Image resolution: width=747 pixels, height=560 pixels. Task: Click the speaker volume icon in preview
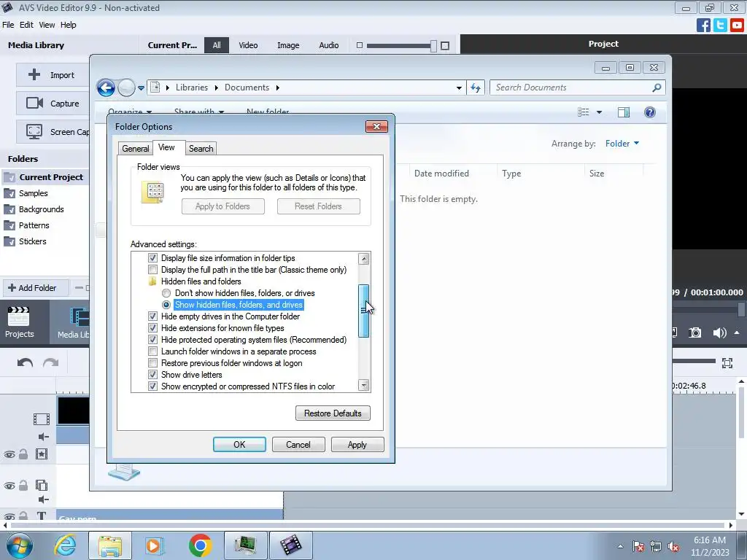[x=719, y=332]
